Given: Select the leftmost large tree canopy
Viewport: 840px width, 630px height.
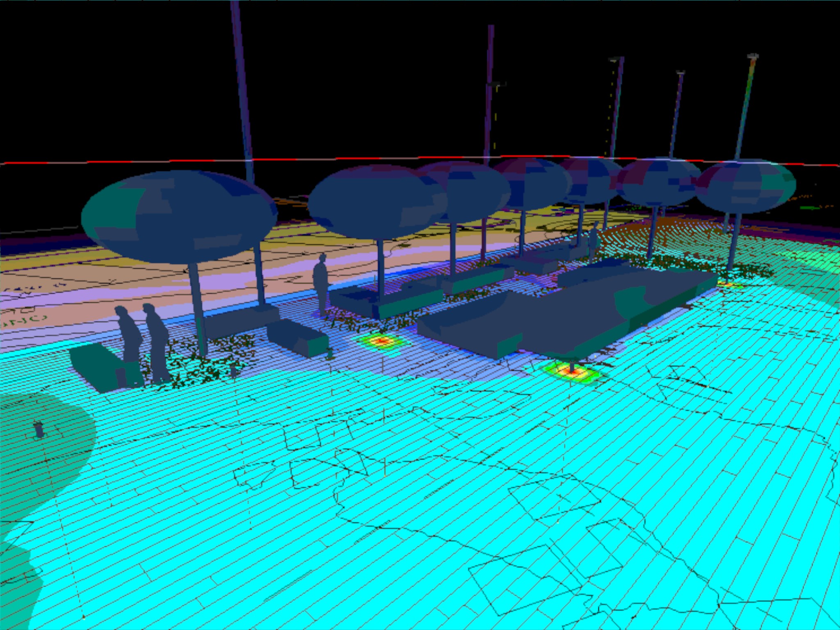Looking at the screenshot, I should (x=179, y=217).
